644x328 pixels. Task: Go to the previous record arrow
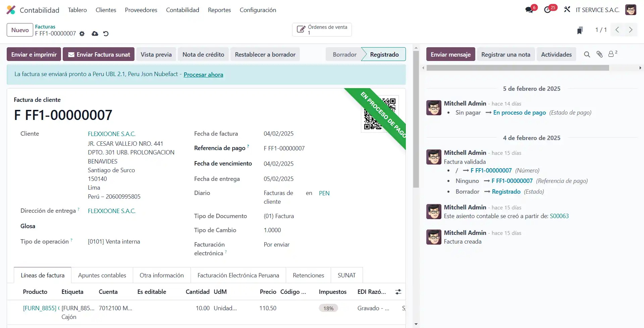tap(617, 30)
